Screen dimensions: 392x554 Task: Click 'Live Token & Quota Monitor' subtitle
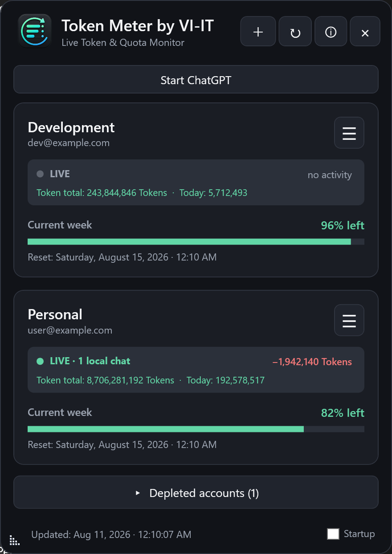click(123, 43)
